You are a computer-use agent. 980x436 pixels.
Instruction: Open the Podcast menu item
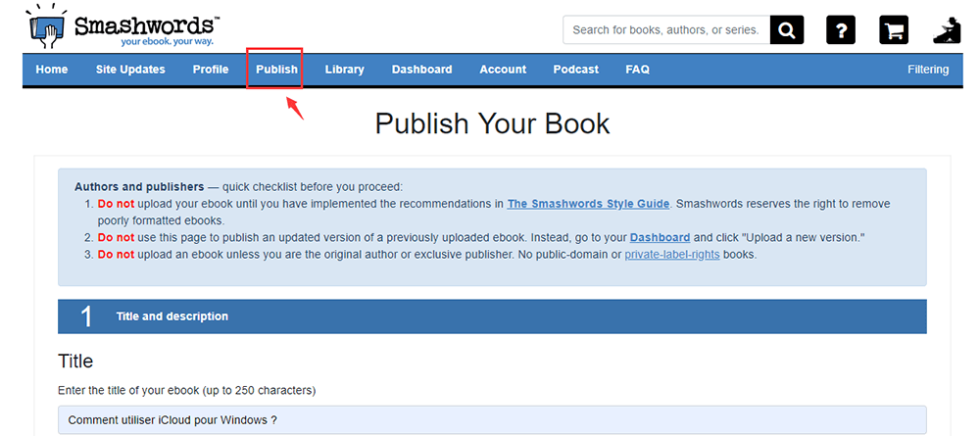[x=575, y=70]
